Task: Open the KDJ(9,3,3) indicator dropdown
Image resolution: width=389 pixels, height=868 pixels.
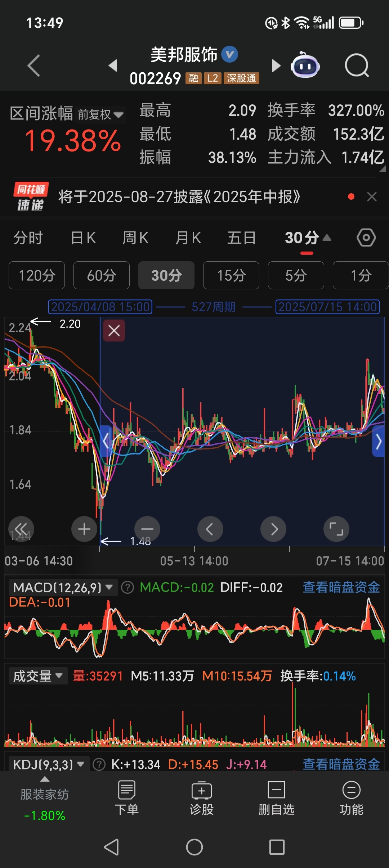Action: [x=49, y=764]
